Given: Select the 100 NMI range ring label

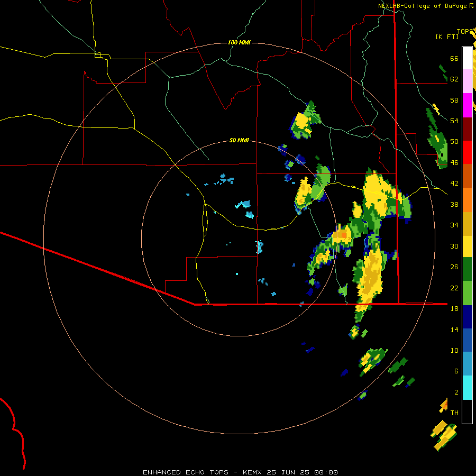Looking at the screenshot, I should click(x=239, y=42).
